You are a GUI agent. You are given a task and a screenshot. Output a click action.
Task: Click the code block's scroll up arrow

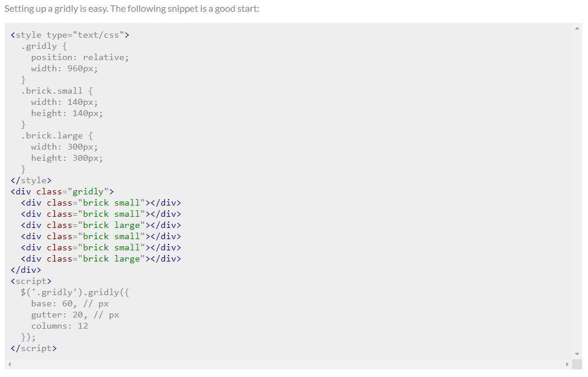click(x=577, y=28)
